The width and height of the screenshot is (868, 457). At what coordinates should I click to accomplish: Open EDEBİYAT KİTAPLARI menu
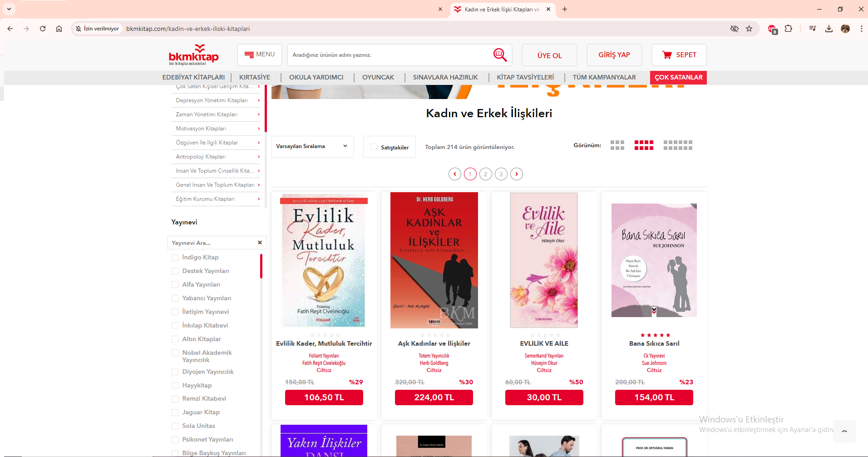193,77
